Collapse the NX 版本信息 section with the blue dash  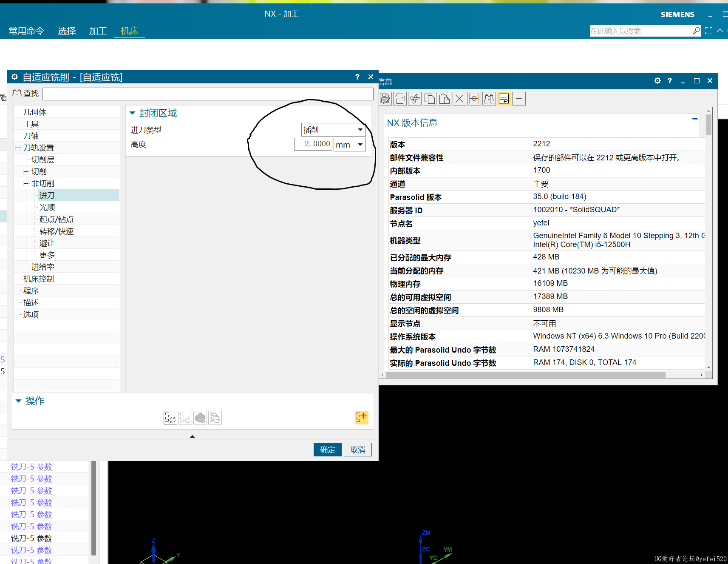[695, 119]
